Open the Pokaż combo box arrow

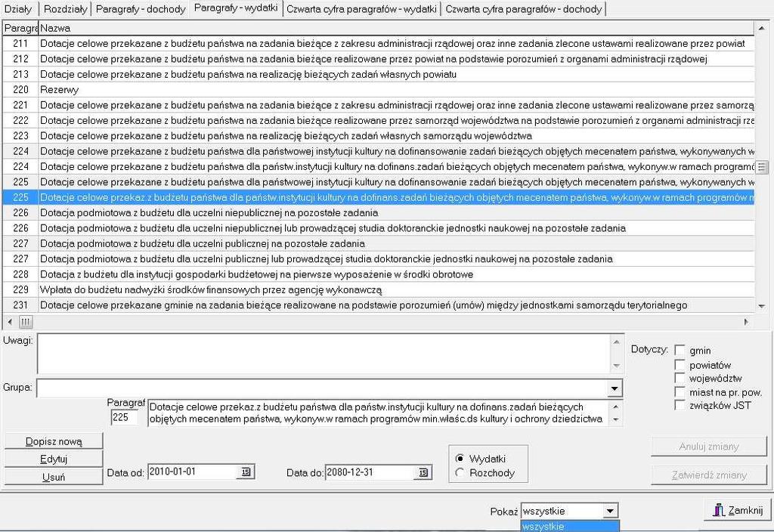click(610, 512)
